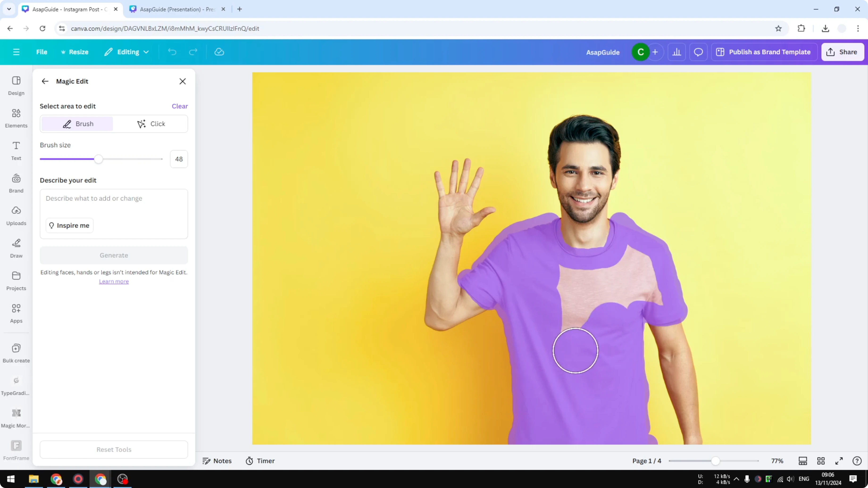The width and height of the screenshot is (868, 488).
Task: Open the Bulk create panel
Action: point(16,353)
